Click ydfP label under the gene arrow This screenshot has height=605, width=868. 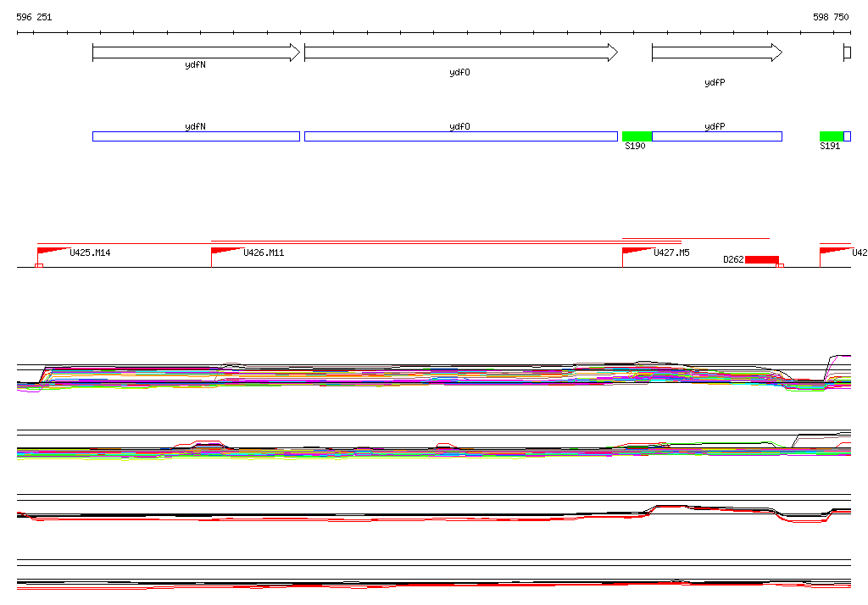tap(715, 82)
